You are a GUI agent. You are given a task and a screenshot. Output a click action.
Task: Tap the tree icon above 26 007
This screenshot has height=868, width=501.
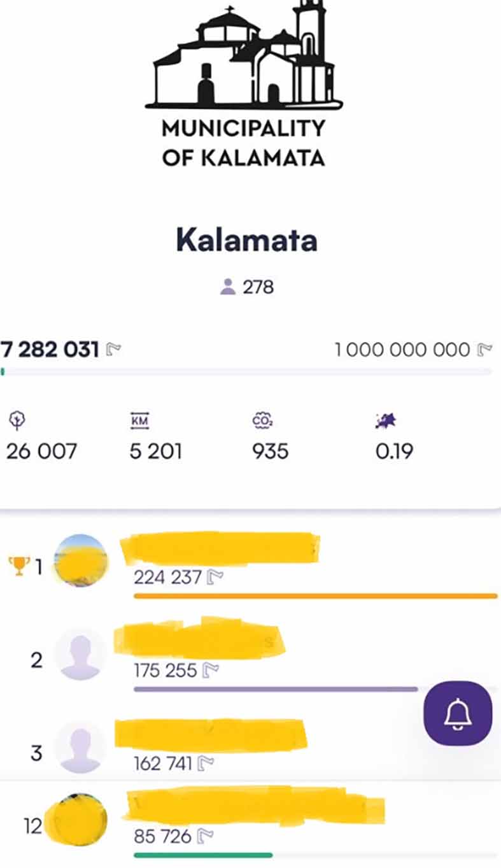[x=17, y=419]
